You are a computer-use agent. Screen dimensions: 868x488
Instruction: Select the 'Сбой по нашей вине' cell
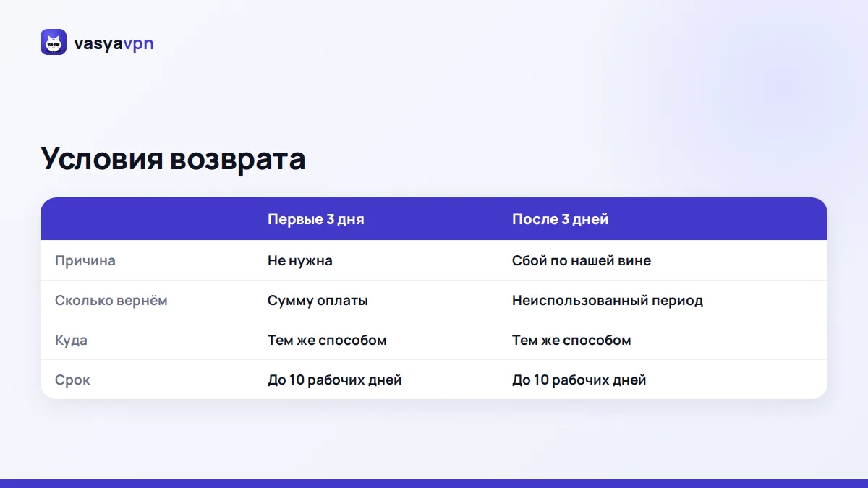582,260
